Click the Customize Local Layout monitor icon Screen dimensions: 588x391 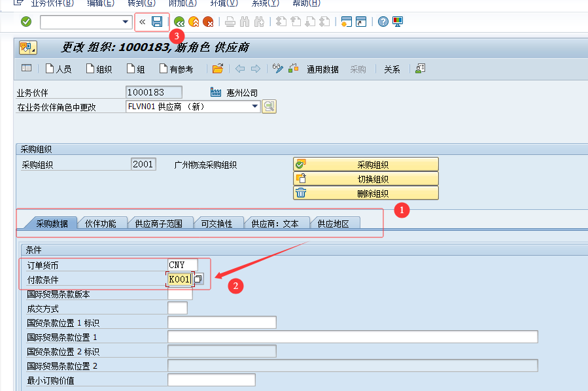tap(398, 22)
